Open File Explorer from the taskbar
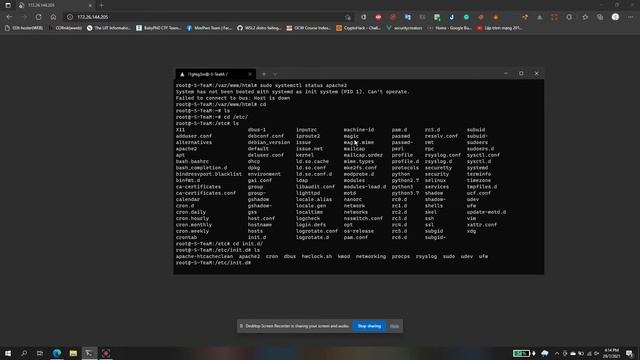The image size is (640, 360). click(73, 353)
